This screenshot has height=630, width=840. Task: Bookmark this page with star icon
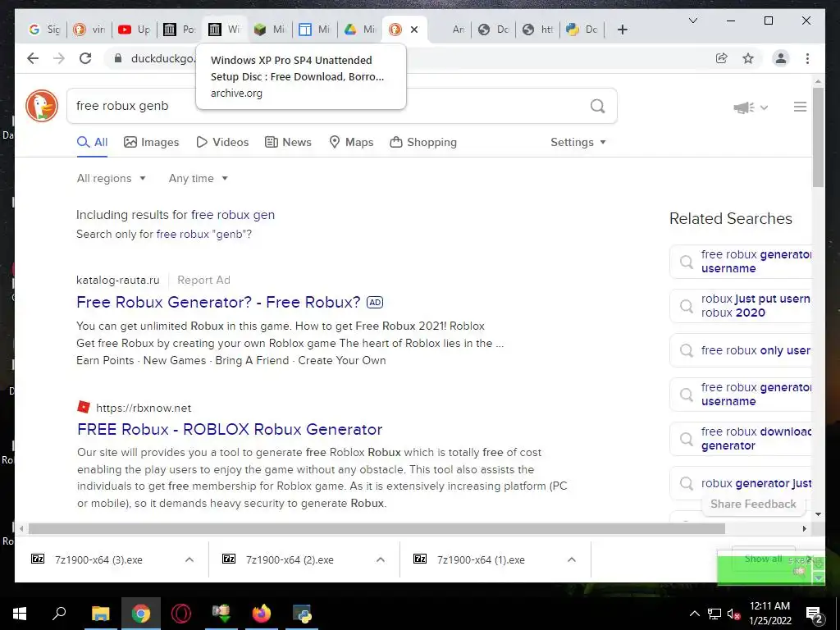[748, 58]
